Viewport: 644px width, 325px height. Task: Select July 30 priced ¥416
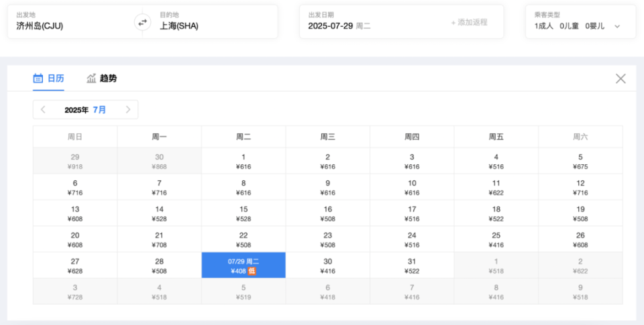click(x=328, y=265)
